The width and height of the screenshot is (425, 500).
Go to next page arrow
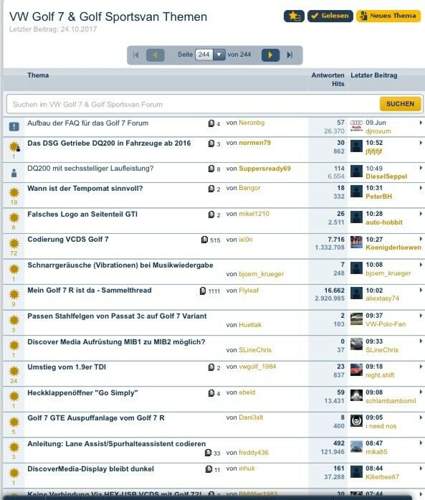point(270,55)
